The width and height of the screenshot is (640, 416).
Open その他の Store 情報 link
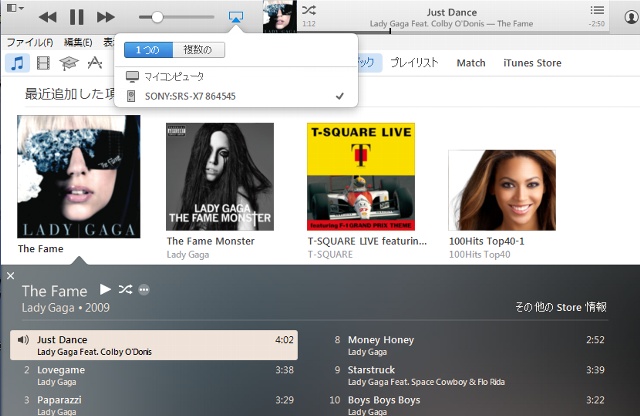(x=561, y=307)
